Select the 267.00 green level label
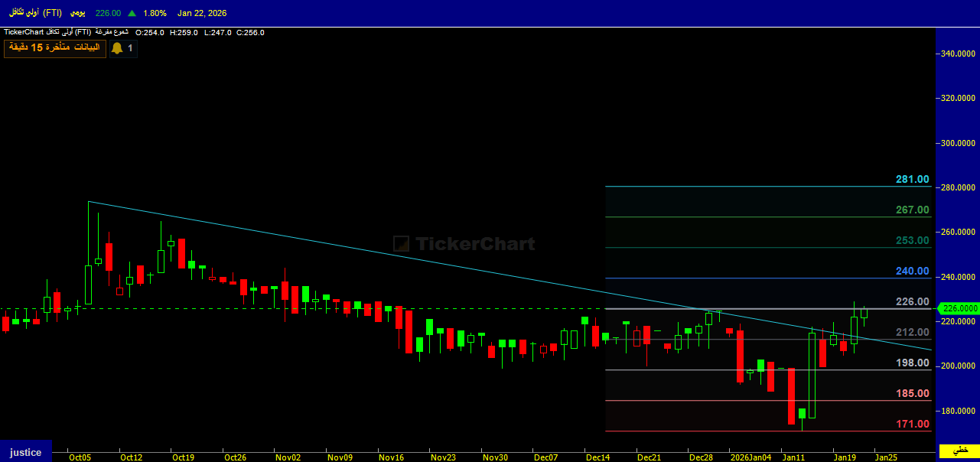Viewport: 980px width, 462px height. 912,210
